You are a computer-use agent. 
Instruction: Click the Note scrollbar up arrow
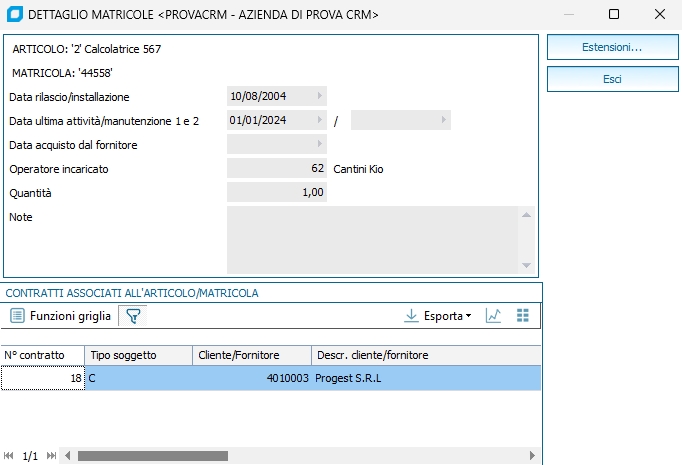point(526,215)
